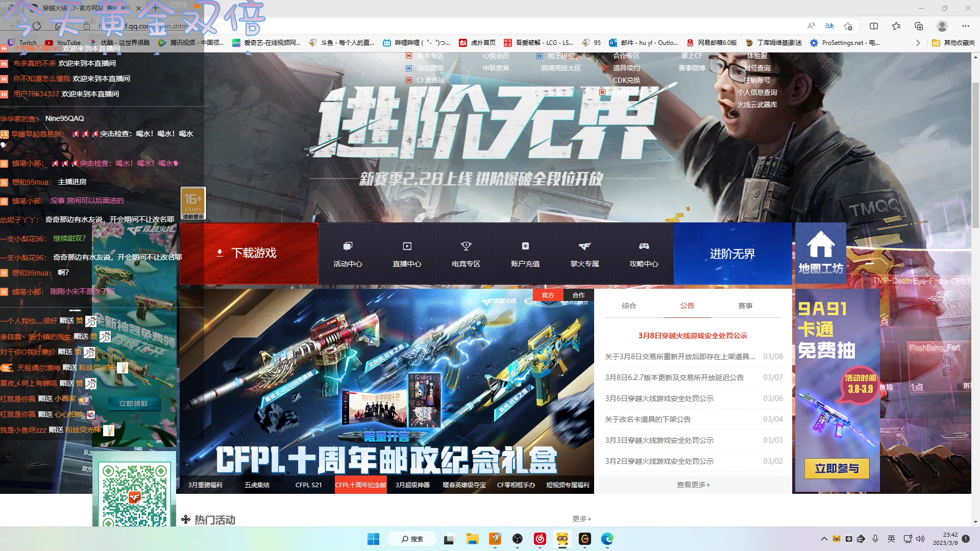Open YouTube bookmark
This screenshot has height=551, width=980.
pyautogui.click(x=63, y=43)
